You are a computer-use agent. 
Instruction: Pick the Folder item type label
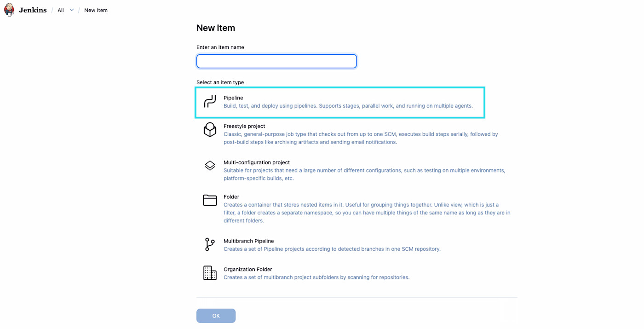(x=231, y=197)
